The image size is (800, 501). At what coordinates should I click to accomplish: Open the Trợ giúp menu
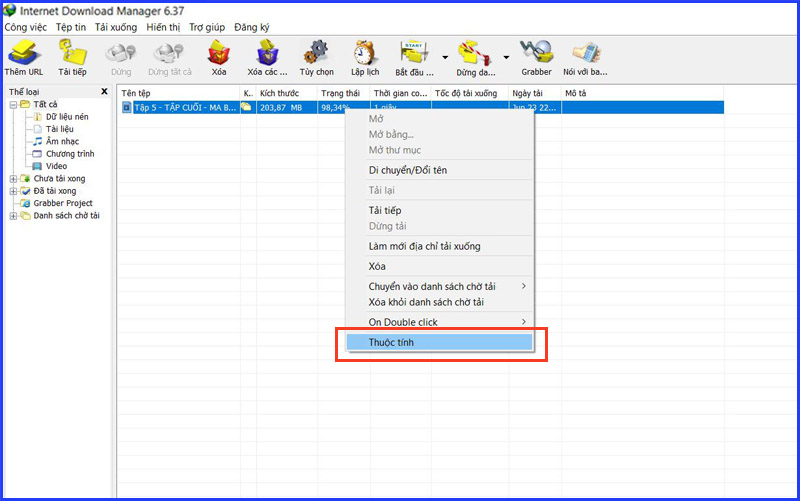(x=207, y=27)
